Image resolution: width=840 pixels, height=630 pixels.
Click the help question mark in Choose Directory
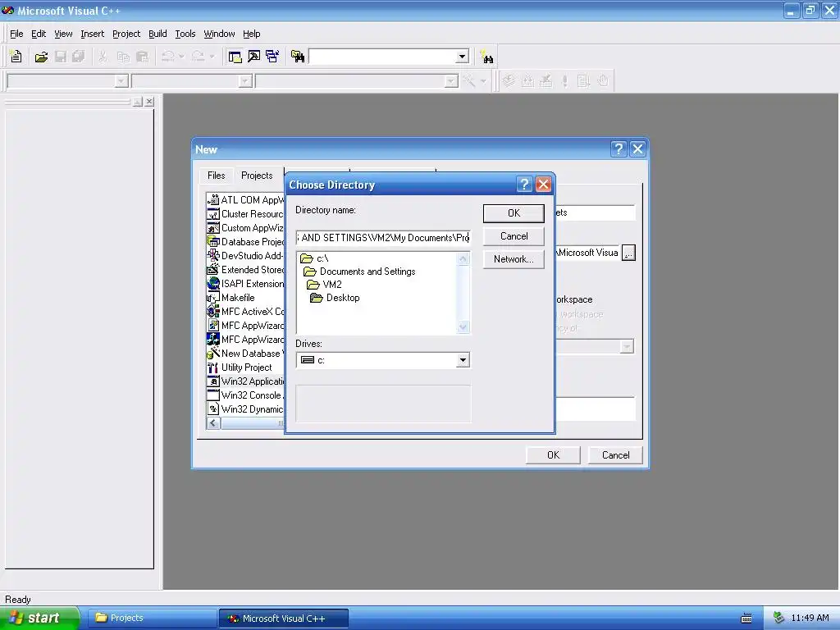(524, 185)
